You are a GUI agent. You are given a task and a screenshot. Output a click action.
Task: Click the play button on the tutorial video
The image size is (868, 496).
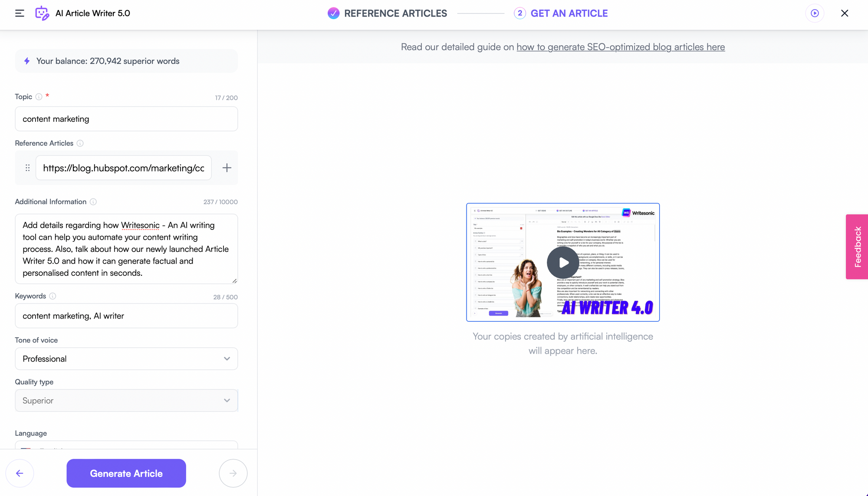(x=563, y=263)
